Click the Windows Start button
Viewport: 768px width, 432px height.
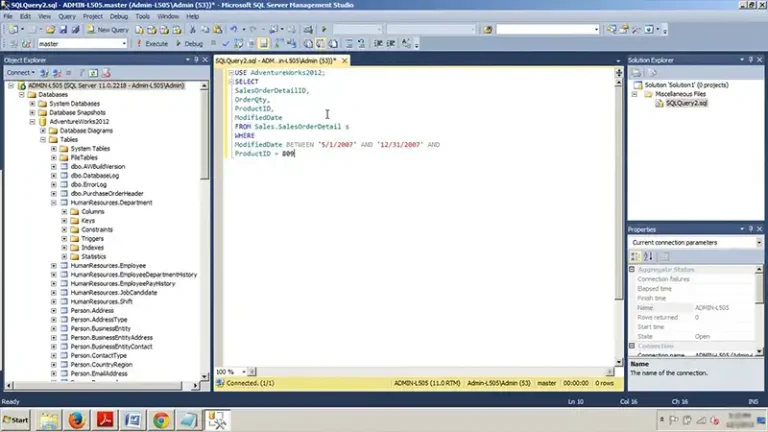pyautogui.click(x=16, y=420)
